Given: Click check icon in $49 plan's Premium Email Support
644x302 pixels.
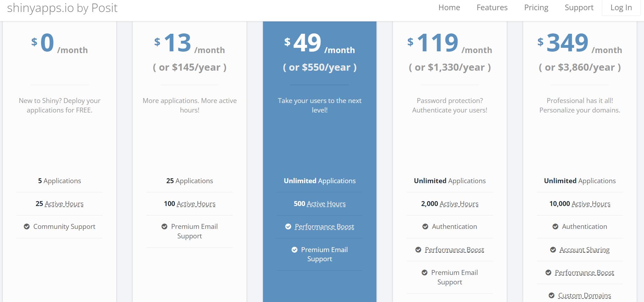Looking at the screenshot, I should (x=295, y=250).
